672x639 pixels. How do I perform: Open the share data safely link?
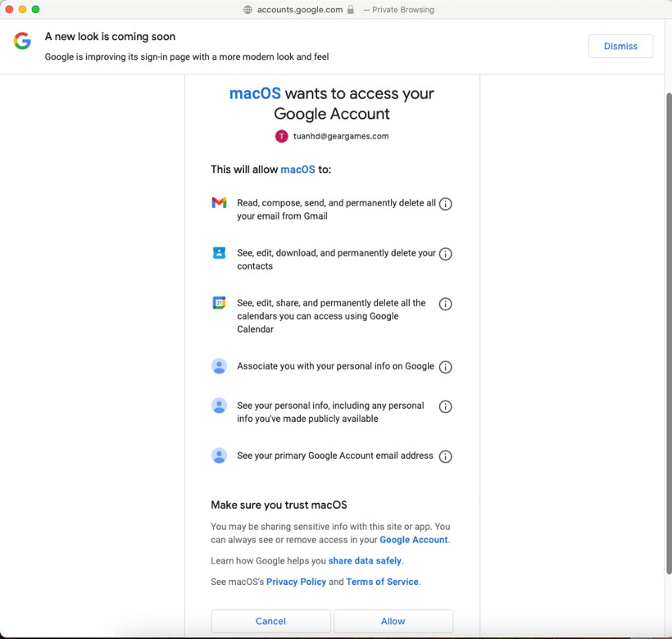(x=365, y=561)
